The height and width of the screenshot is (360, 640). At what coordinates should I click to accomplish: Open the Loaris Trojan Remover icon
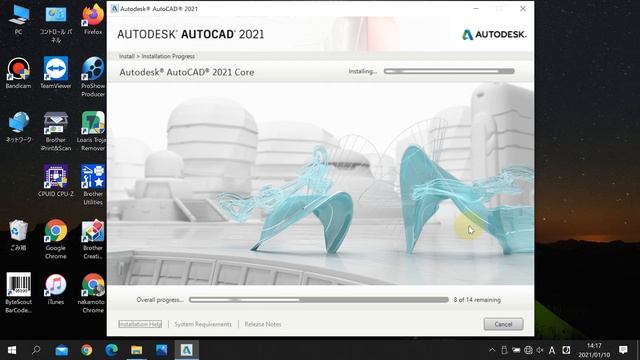tap(92, 131)
